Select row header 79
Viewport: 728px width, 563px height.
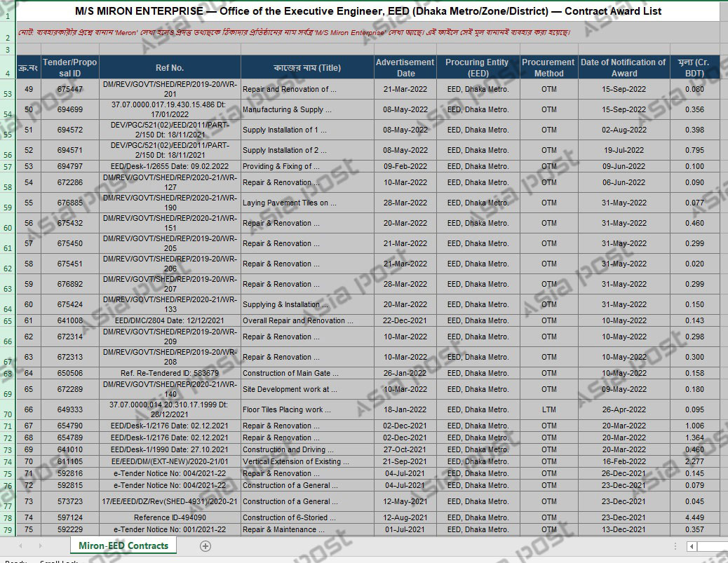[8, 529]
